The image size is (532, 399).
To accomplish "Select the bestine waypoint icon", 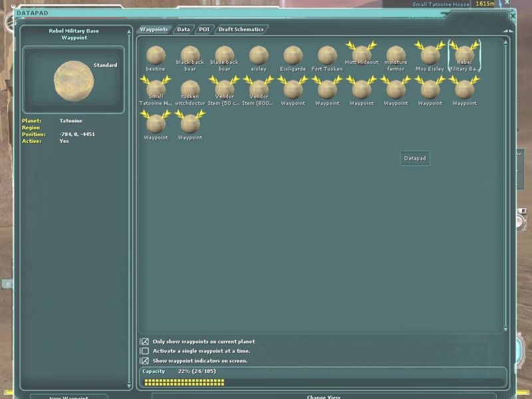I will tap(156, 55).
